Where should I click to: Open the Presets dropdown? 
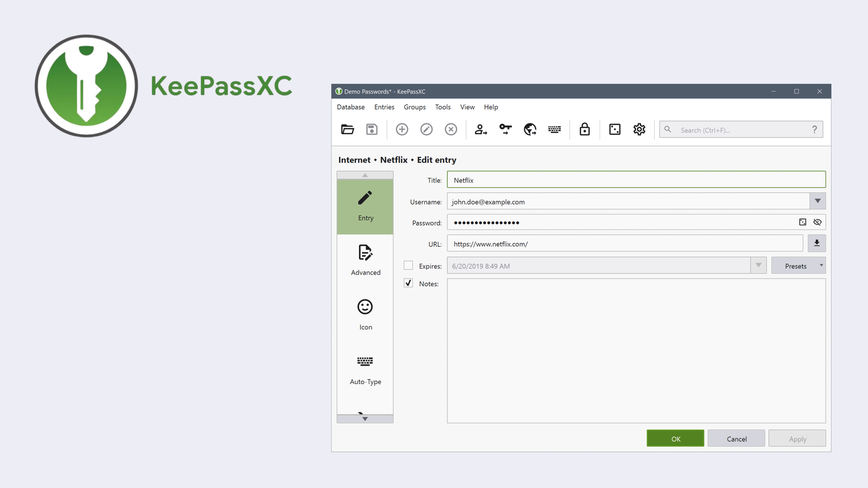point(799,265)
